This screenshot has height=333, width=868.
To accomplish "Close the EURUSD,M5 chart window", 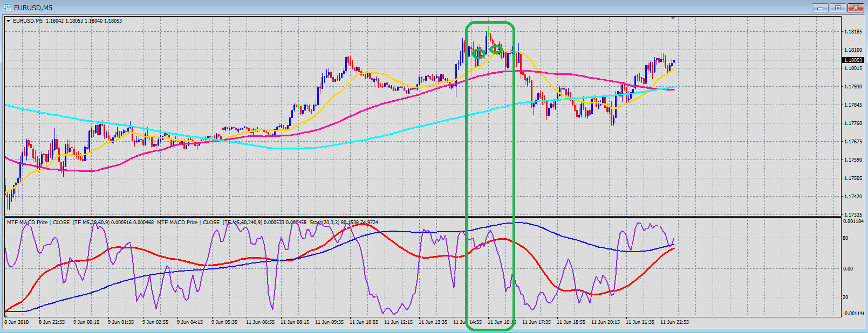I will [x=856, y=8].
